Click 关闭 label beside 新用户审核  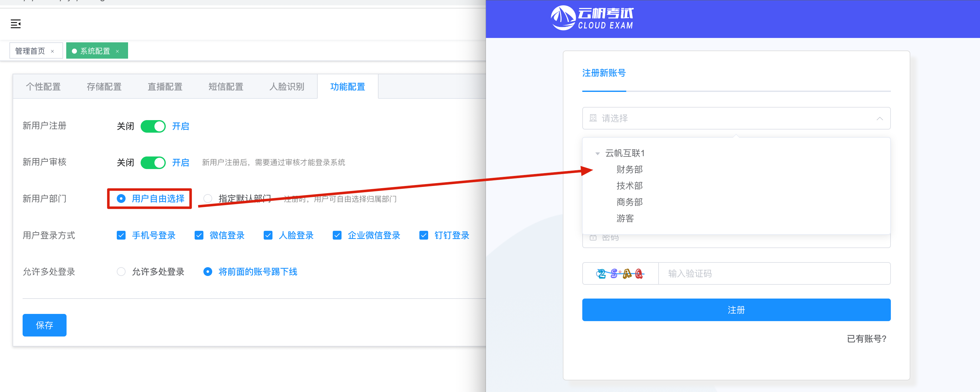tap(125, 163)
